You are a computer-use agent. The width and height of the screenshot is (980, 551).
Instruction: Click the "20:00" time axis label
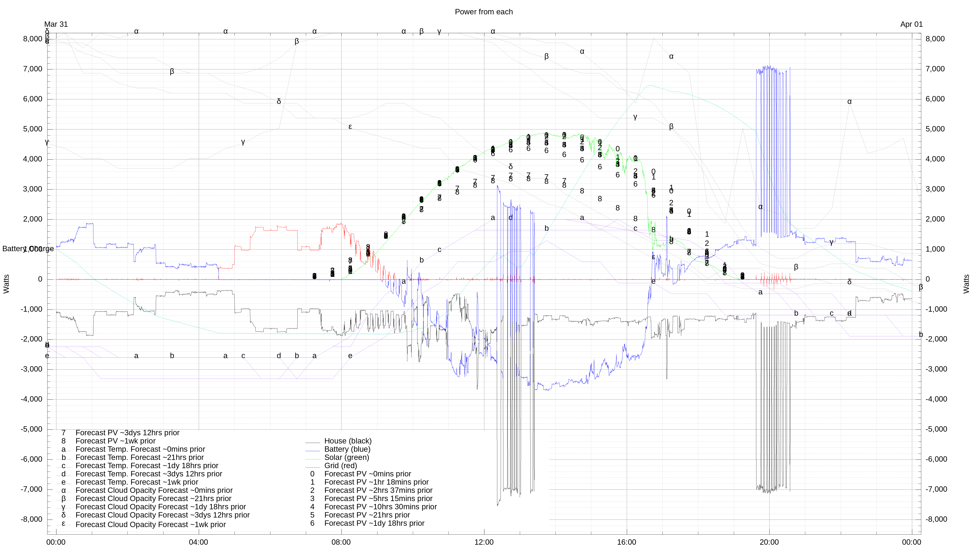[769, 542]
